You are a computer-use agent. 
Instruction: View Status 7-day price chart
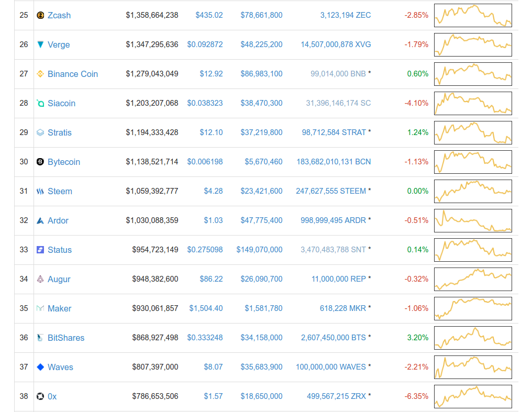tap(473, 250)
